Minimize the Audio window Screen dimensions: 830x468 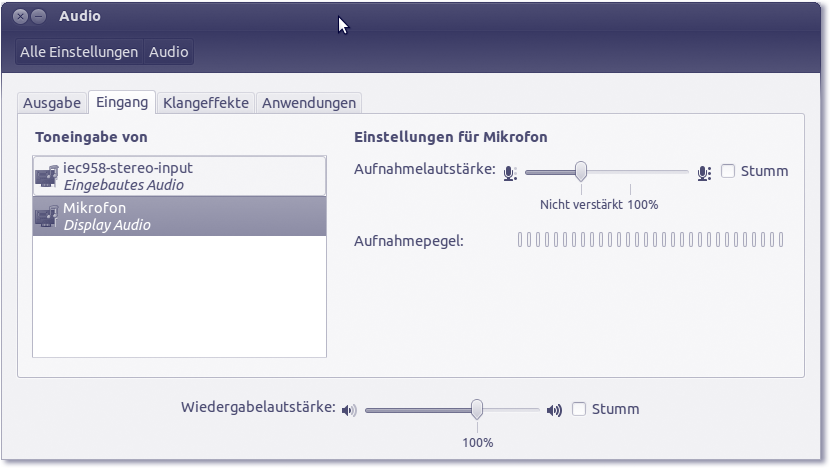pos(38,17)
